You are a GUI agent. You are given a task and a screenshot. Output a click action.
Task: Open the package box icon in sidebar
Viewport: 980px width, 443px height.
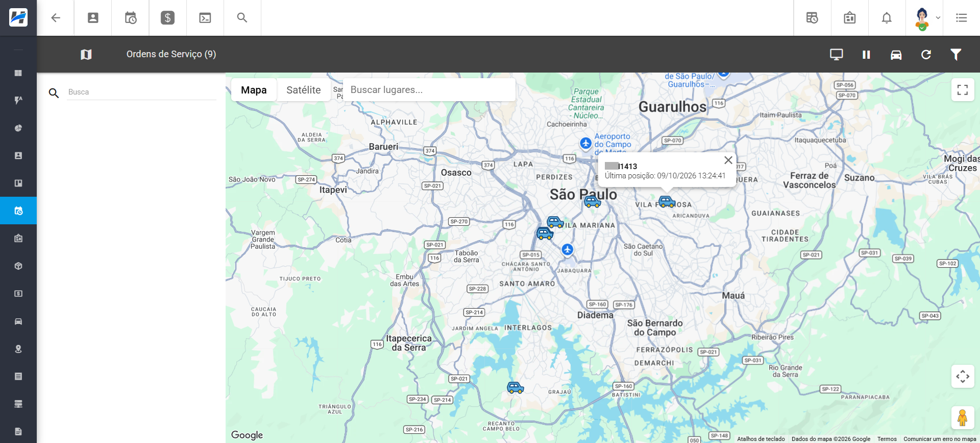(18, 266)
